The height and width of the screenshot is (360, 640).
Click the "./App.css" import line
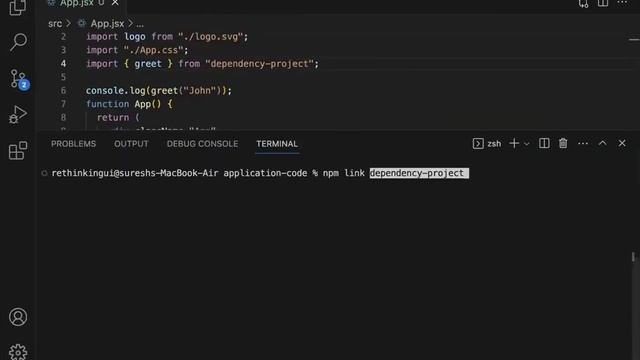point(137,50)
